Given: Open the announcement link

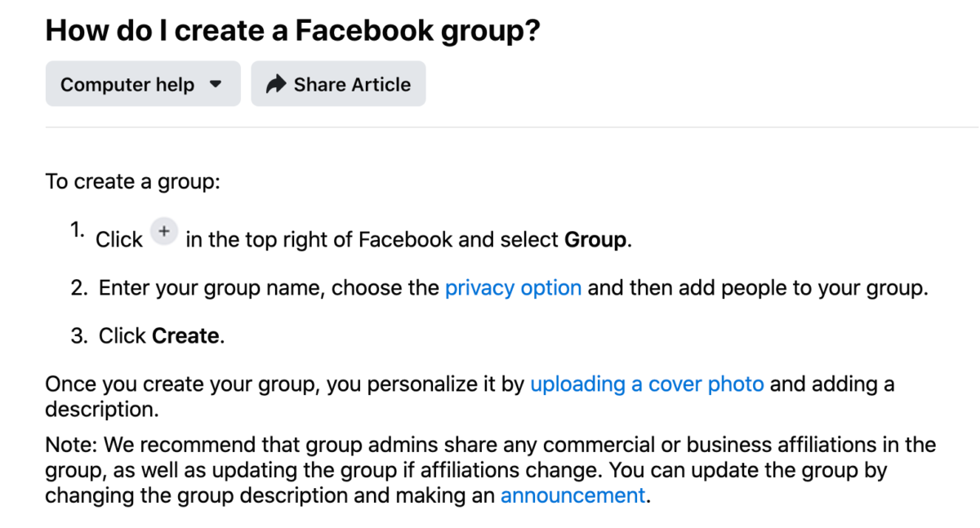Looking at the screenshot, I should [572, 495].
